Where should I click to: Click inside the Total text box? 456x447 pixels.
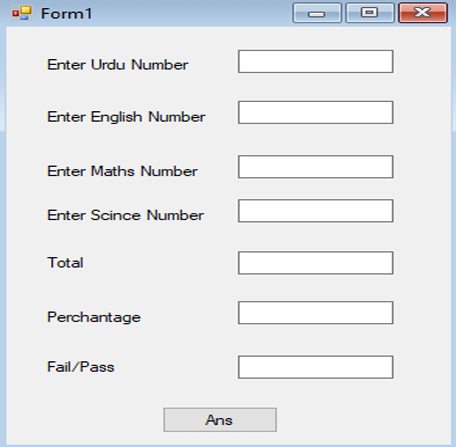[x=316, y=263]
